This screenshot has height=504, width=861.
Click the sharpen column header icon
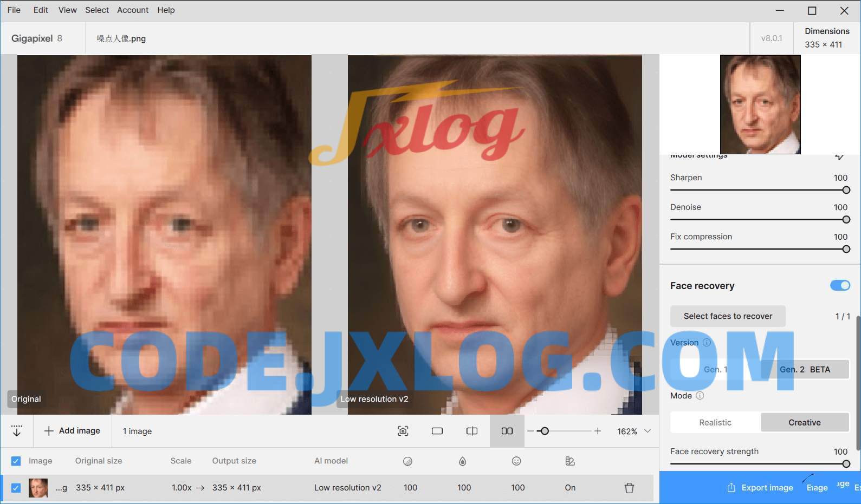pyautogui.click(x=408, y=461)
